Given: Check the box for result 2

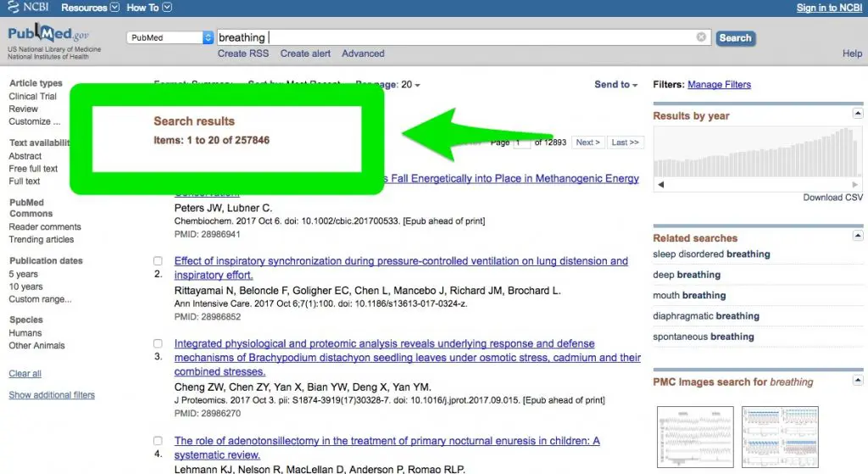Looking at the screenshot, I should pyautogui.click(x=158, y=261).
